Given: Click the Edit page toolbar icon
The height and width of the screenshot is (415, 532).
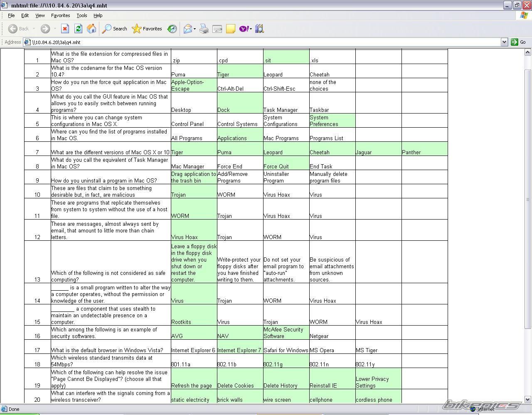Looking at the screenshot, I should [x=217, y=29].
